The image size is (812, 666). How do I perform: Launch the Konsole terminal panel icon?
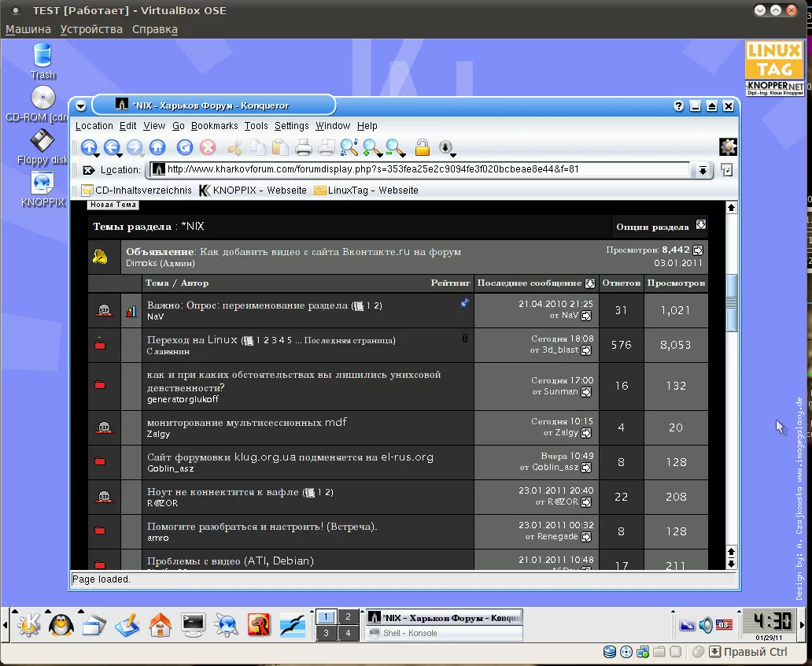point(193,624)
